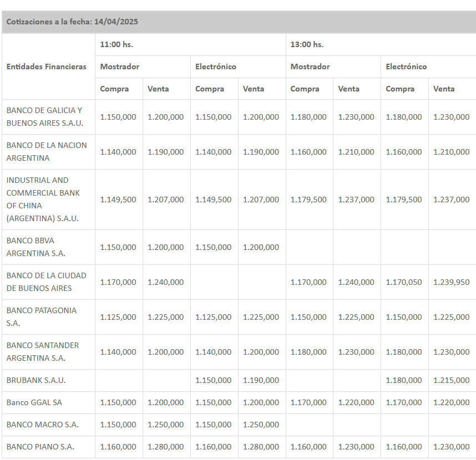Image resolution: width=476 pixels, height=460 pixels.
Task: Click 'Venta' header of 13:00 Electrónico
Action: click(444, 89)
